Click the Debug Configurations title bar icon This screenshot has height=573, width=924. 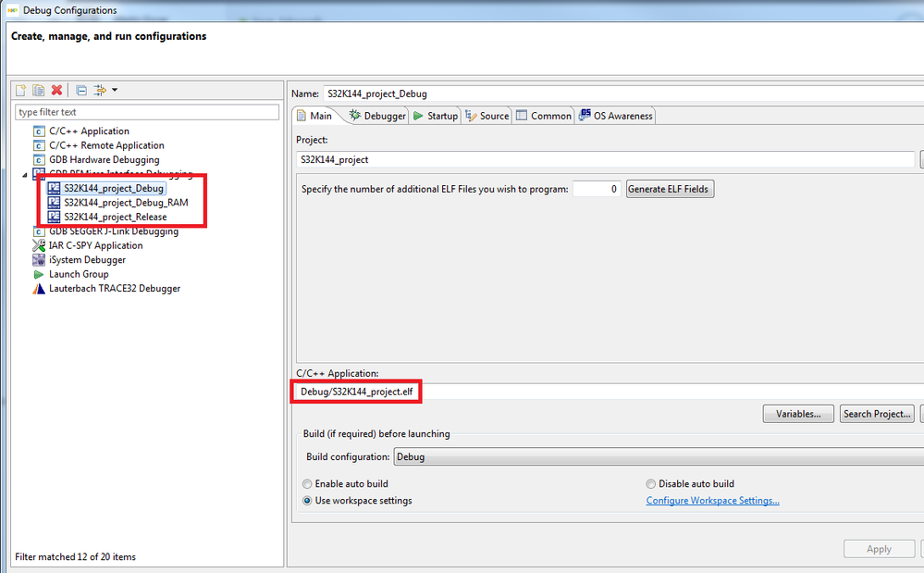pos(12,10)
